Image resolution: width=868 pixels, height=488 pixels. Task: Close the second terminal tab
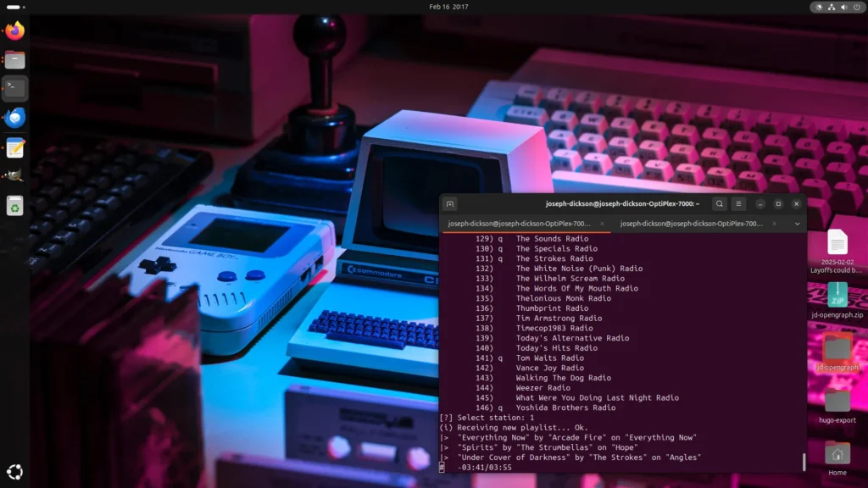click(774, 224)
